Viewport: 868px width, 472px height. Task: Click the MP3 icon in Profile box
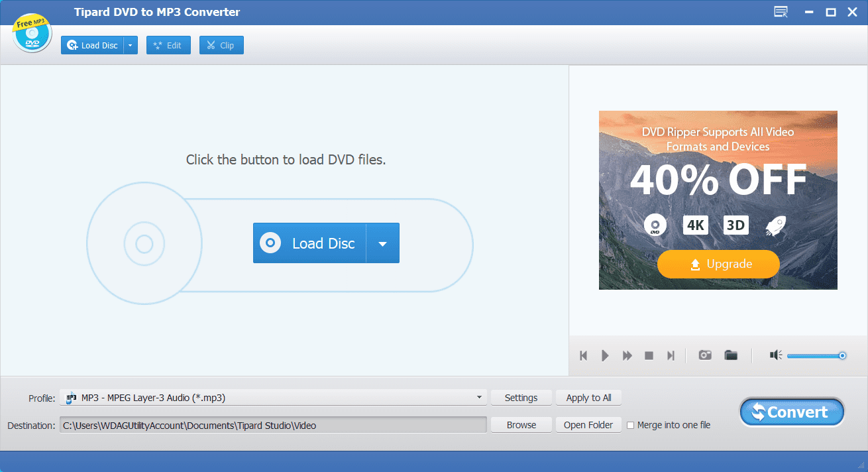(x=71, y=398)
